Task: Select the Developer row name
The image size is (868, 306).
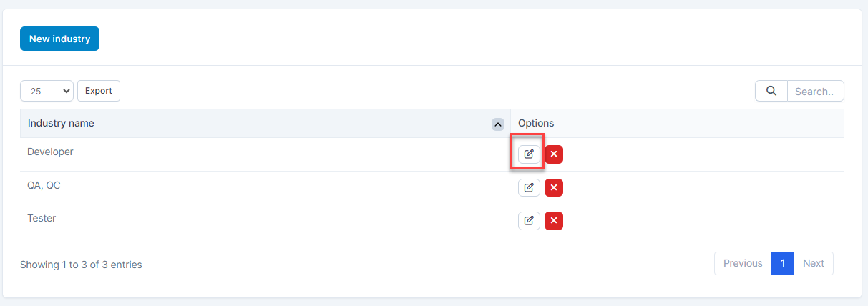Action: coord(50,152)
